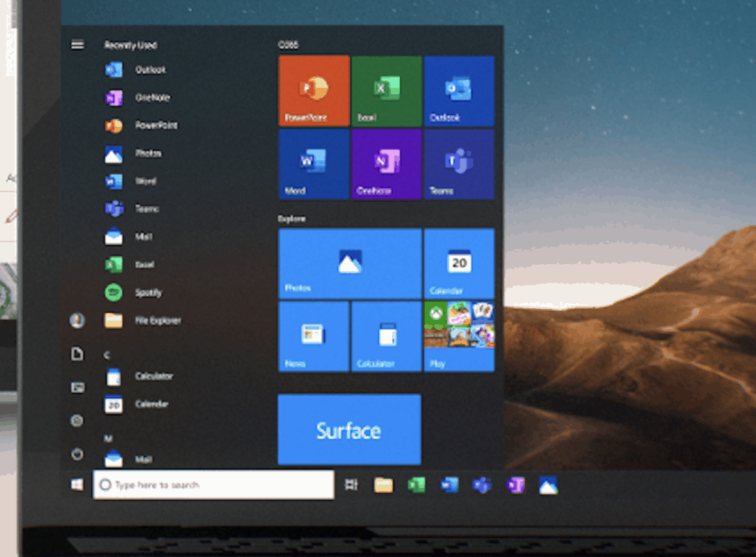Image resolution: width=756 pixels, height=557 pixels.
Task: Open Word on the taskbar
Action: tap(449, 484)
